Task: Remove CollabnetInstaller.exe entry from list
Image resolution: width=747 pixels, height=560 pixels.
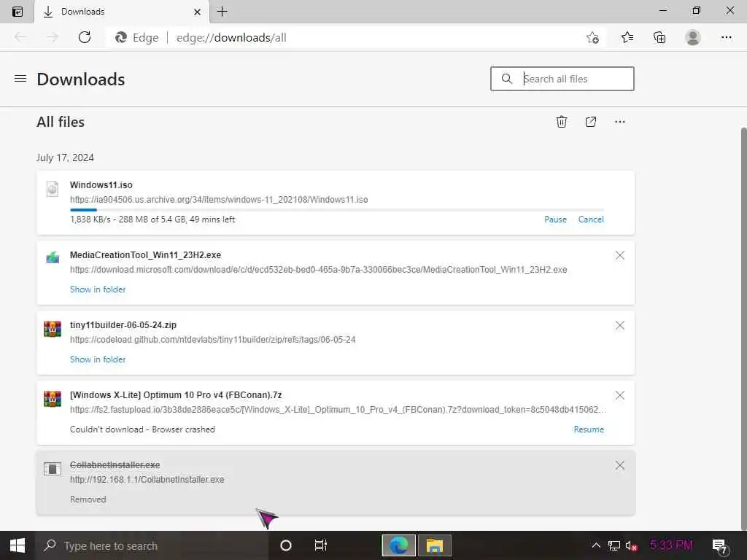Action: tap(620, 465)
